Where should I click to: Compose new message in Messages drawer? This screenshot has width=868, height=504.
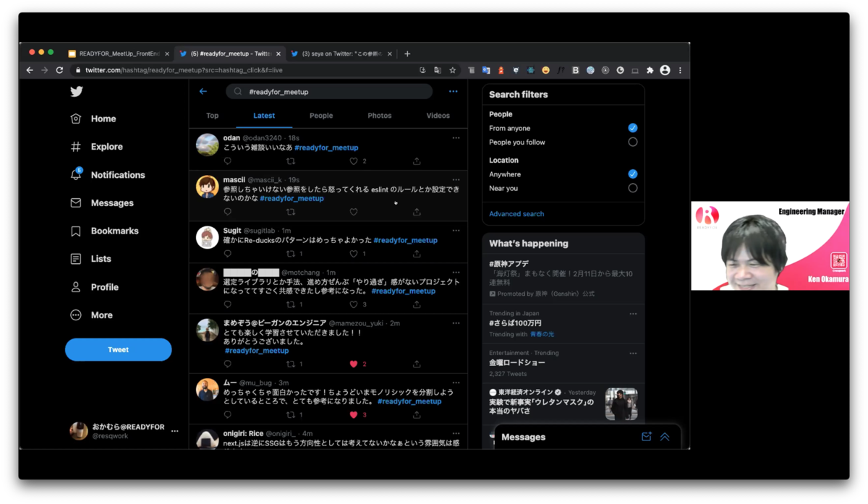(x=647, y=437)
